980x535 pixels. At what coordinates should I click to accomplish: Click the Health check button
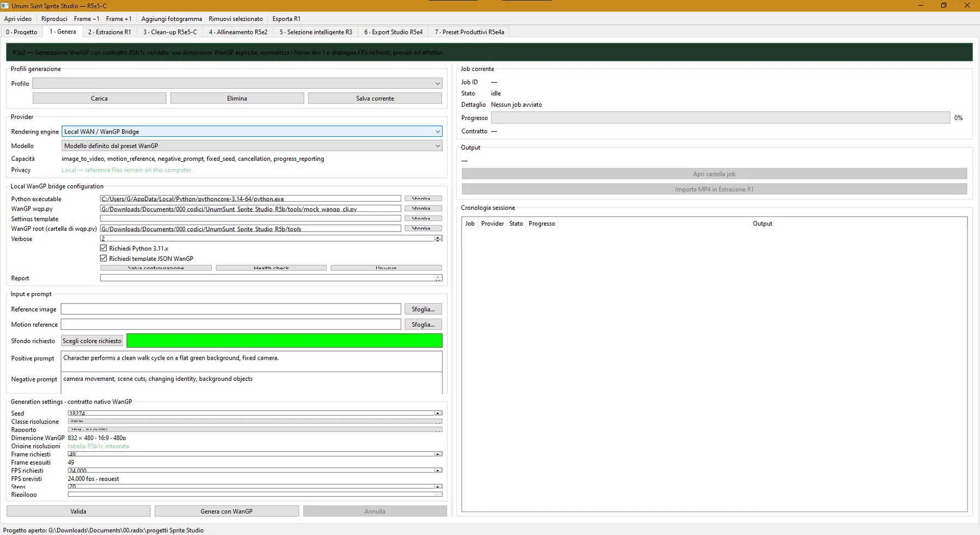tap(271, 268)
